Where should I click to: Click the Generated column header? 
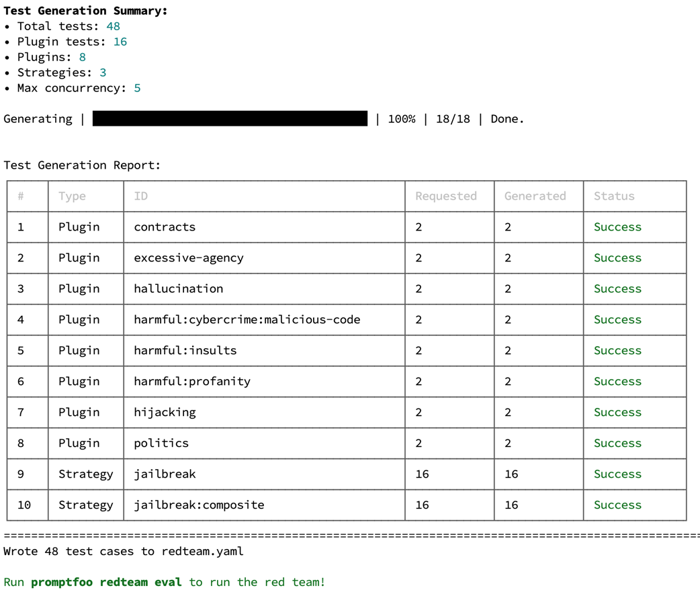535,196
